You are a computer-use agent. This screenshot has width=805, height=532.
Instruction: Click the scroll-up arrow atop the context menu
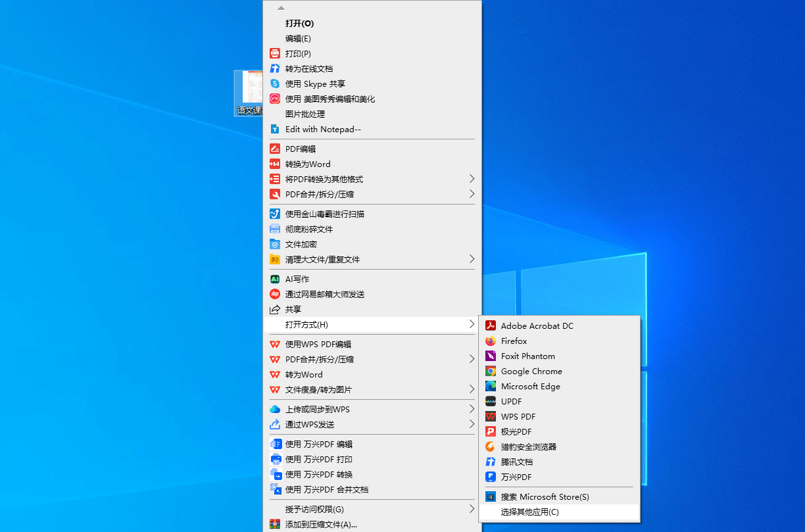pyautogui.click(x=281, y=8)
